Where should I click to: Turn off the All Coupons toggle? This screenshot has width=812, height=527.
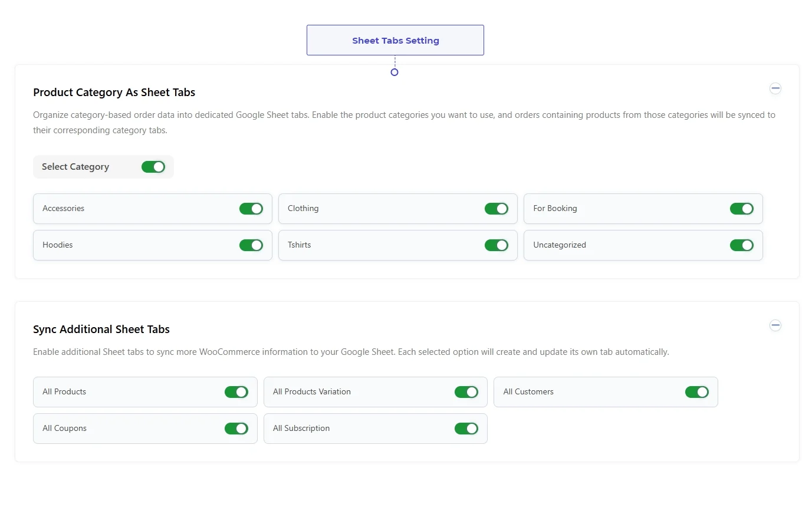pos(236,429)
